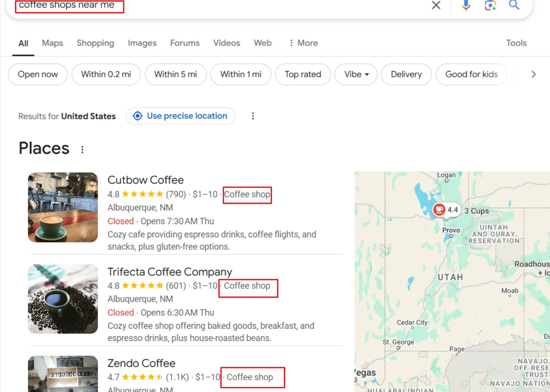This screenshot has height=392, width=550.
Task: Open the Vibe dropdown filter
Action: [x=356, y=74]
